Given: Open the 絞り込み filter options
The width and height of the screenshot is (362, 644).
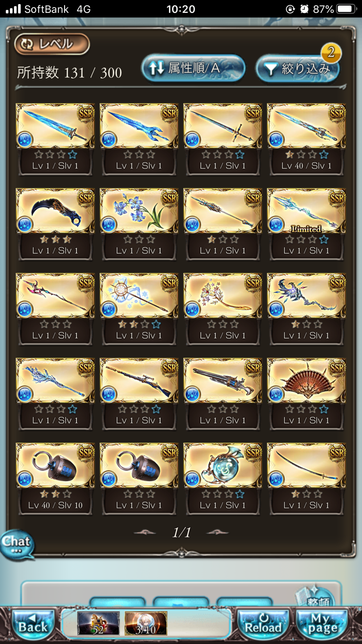Looking at the screenshot, I should [x=298, y=69].
